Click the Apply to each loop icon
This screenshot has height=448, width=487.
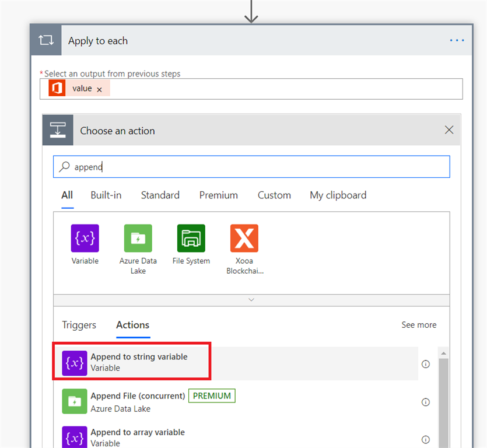pyautogui.click(x=45, y=41)
